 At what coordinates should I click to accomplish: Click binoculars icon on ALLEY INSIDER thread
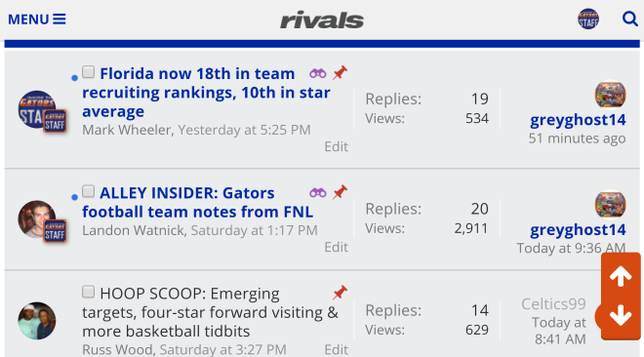318,192
